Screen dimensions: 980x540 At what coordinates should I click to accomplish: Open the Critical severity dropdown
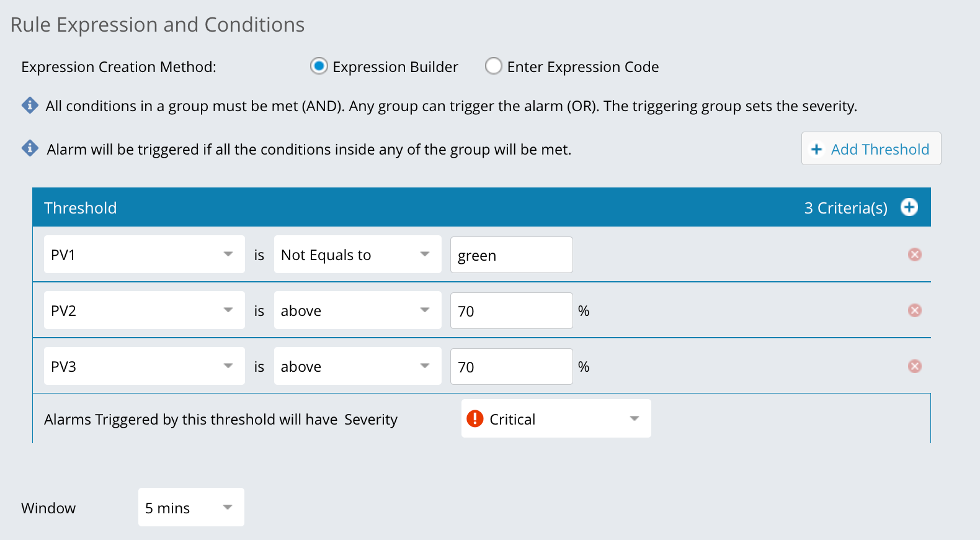633,418
